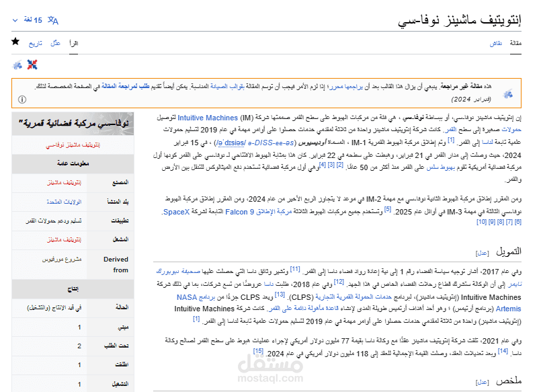Click the يراجعها محرر link in notice
The height and width of the screenshot is (392, 541).
pos(345,86)
